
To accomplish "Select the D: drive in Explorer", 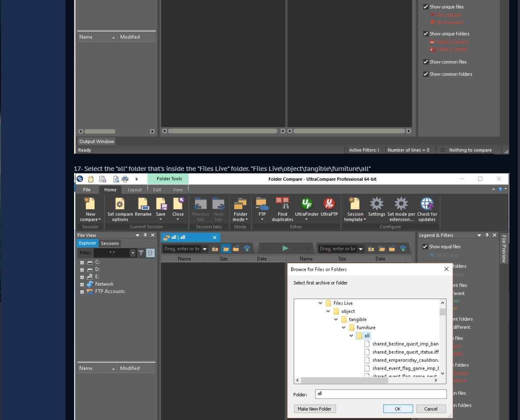I will [x=97, y=270].
